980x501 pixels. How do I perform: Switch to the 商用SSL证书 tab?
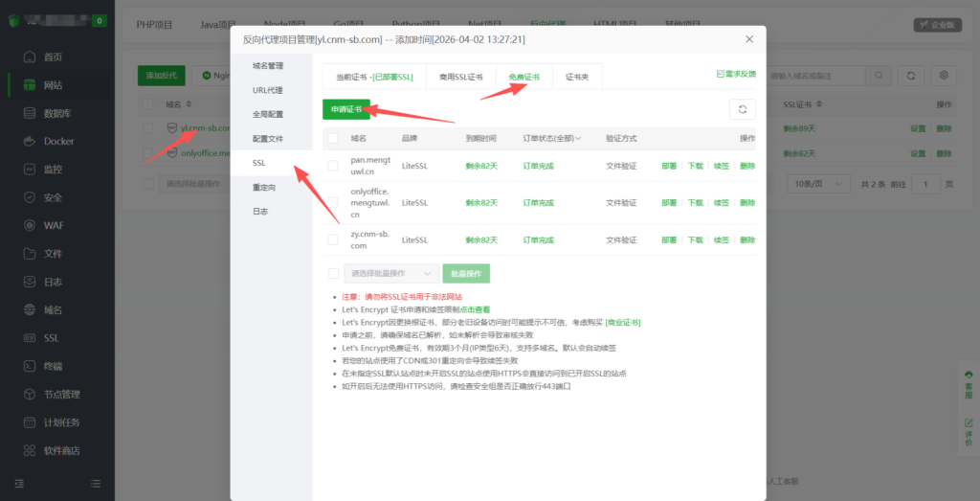[460, 77]
